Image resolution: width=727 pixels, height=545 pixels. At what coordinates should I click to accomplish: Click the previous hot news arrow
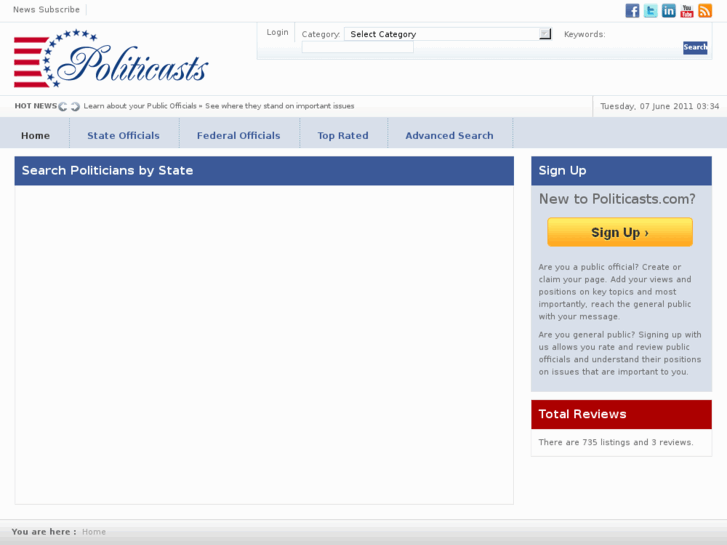63,106
